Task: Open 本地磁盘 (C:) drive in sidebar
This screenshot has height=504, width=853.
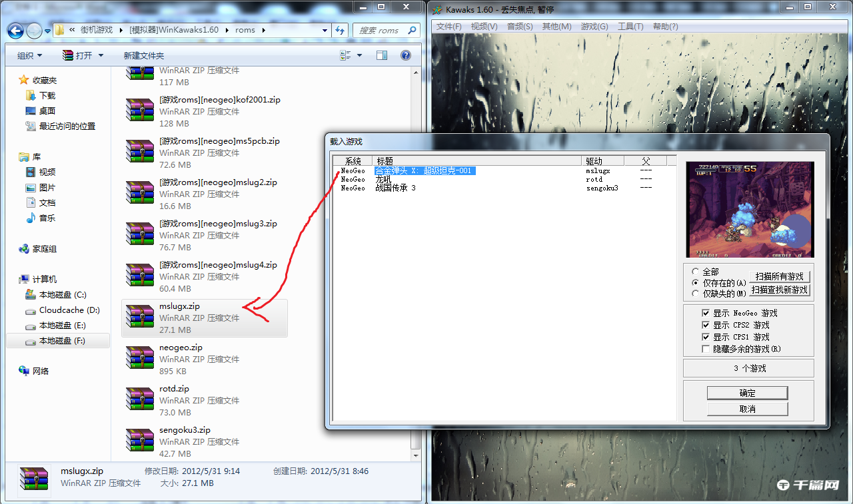Action: (62, 295)
